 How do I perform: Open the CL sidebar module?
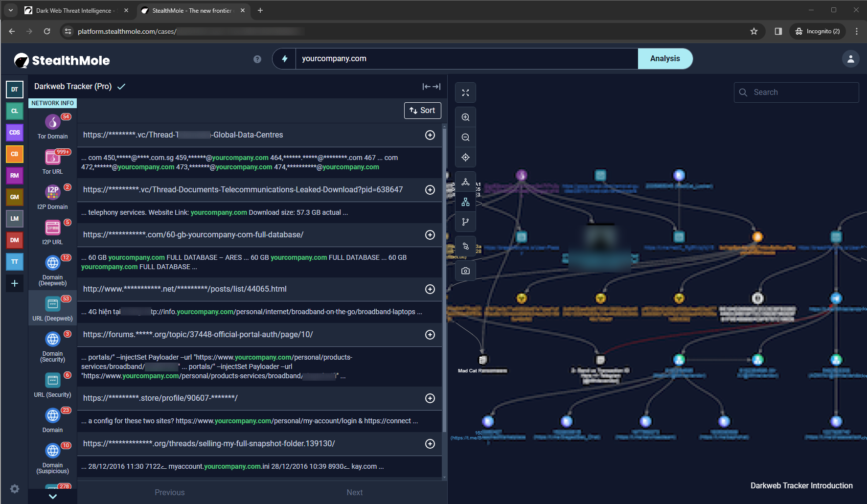(x=15, y=111)
